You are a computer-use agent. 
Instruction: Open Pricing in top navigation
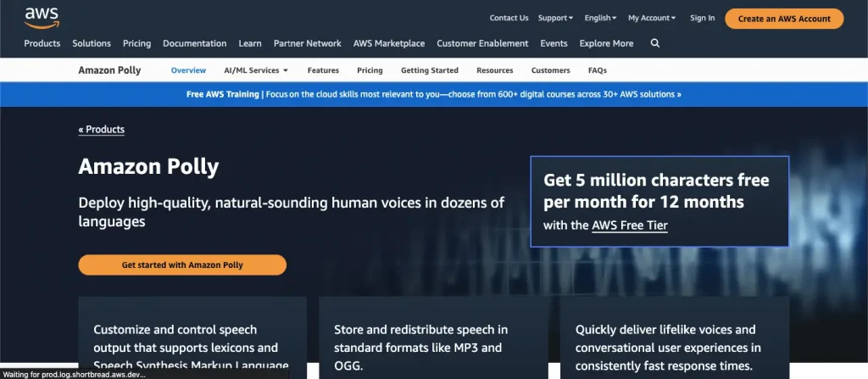coord(136,43)
